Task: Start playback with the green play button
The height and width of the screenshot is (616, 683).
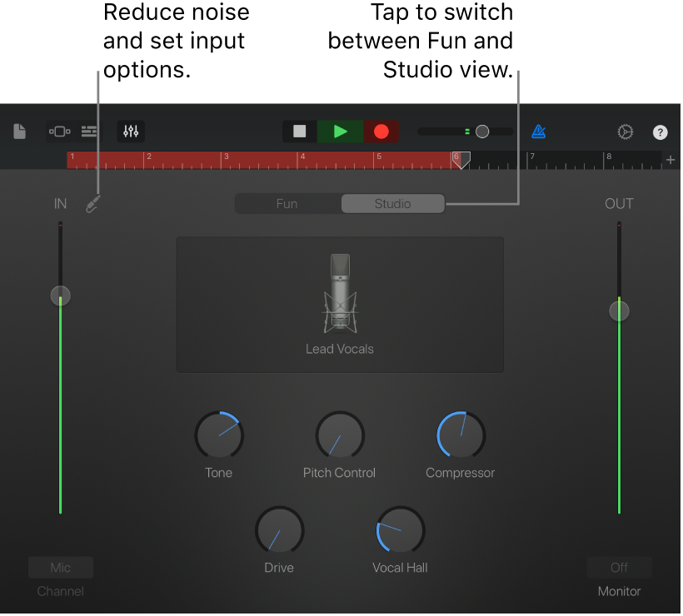Action: [x=340, y=131]
